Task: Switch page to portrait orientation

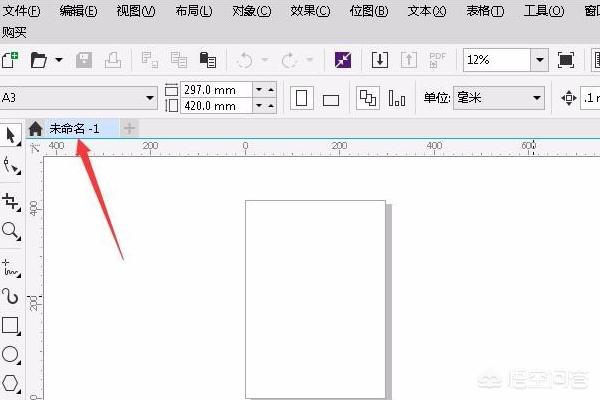Action: (301, 99)
